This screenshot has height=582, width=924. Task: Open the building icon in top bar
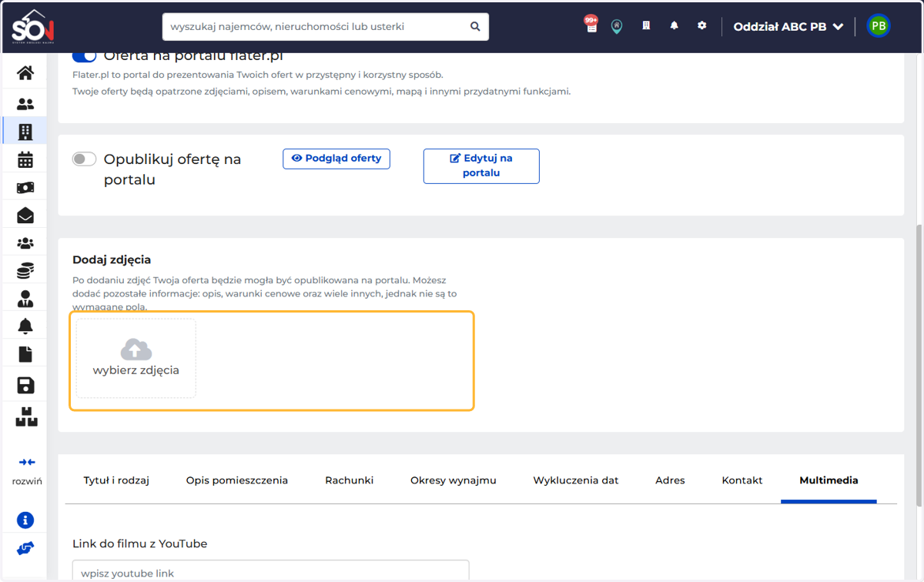click(x=646, y=25)
